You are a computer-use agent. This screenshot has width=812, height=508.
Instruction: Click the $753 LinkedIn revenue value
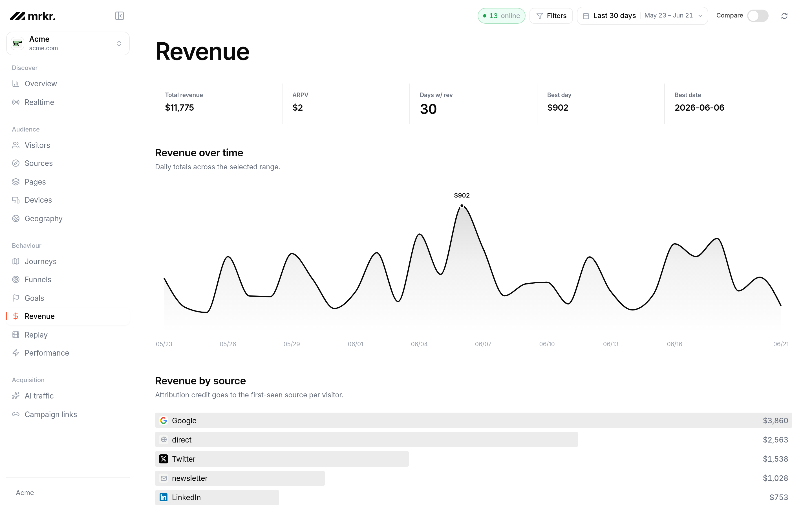click(778, 497)
